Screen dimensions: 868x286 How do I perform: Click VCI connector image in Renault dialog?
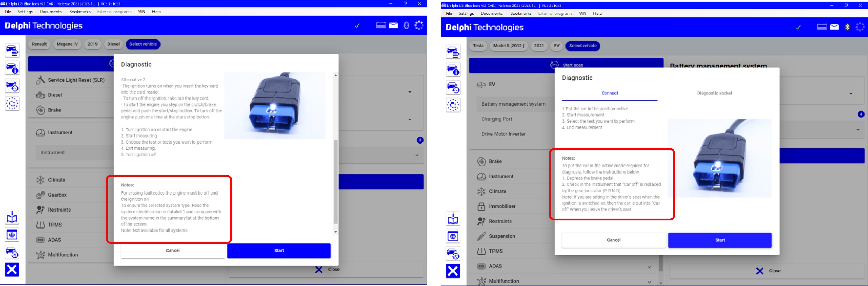click(275, 106)
